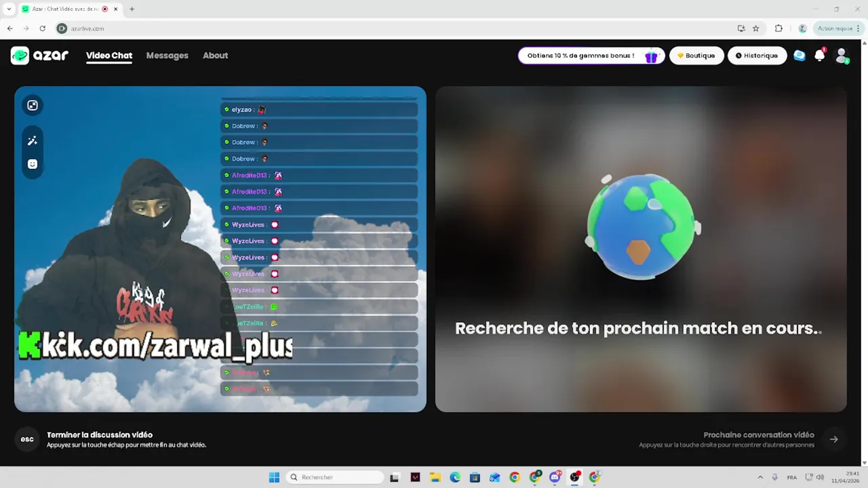Image resolution: width=868 pixels, height=488 pixels.
Task: Close the Azar browser tab
Action: tap(115, 9)
